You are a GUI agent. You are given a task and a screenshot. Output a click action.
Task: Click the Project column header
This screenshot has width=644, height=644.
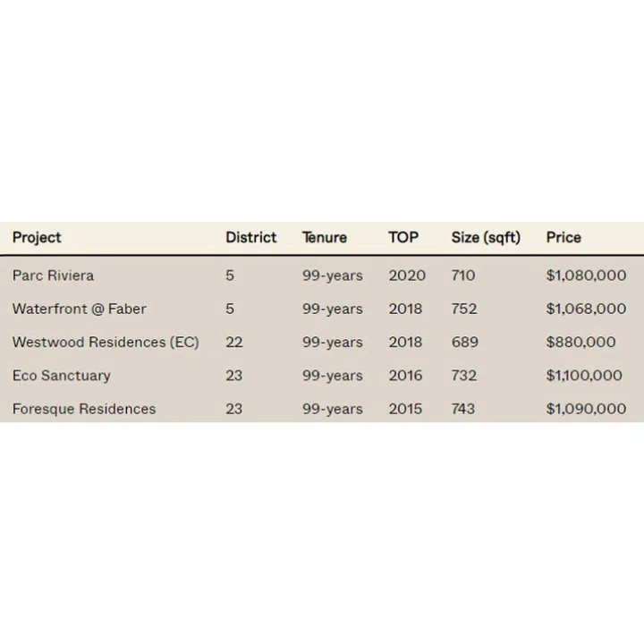point(37,237)
